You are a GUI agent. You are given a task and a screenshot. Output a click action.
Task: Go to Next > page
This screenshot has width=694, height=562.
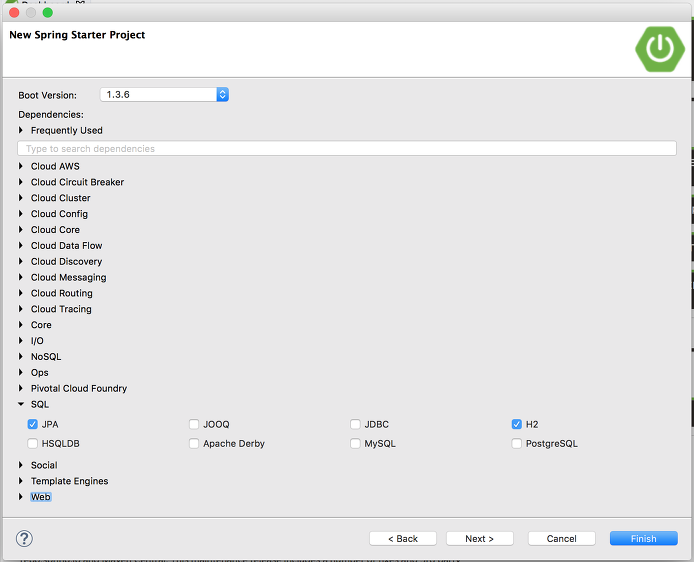(479, 539)
